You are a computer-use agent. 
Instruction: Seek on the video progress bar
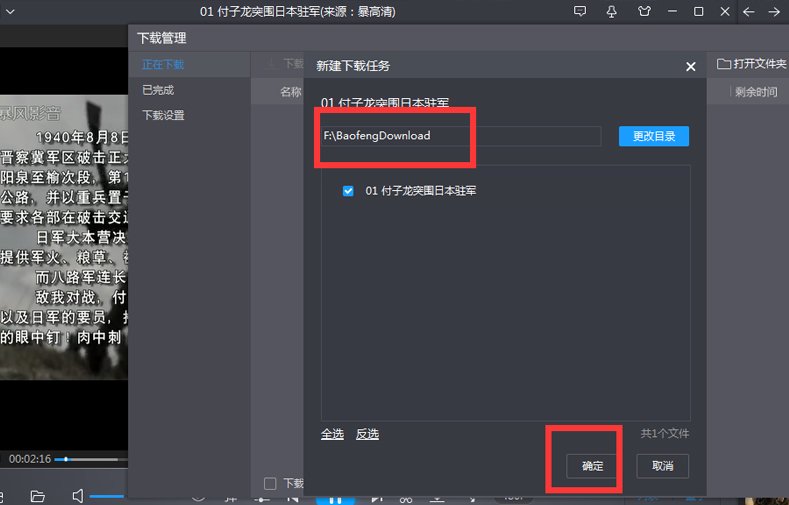(x=91, y=459)
